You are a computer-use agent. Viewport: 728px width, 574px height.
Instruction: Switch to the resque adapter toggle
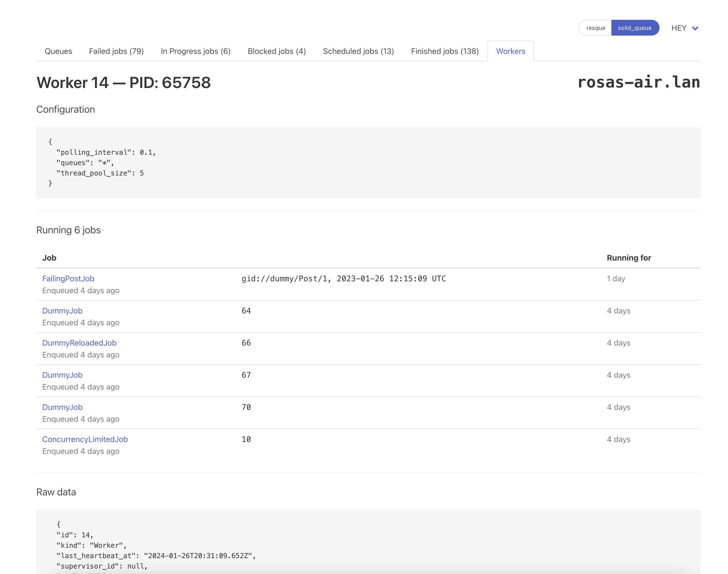[x=595, y=28]
